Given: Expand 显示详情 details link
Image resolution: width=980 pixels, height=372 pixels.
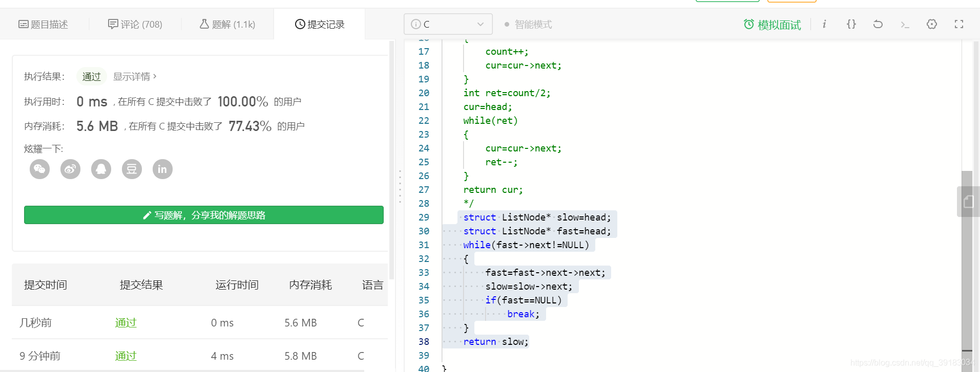Looking at the screenshot, I should (x=135, y=76).
